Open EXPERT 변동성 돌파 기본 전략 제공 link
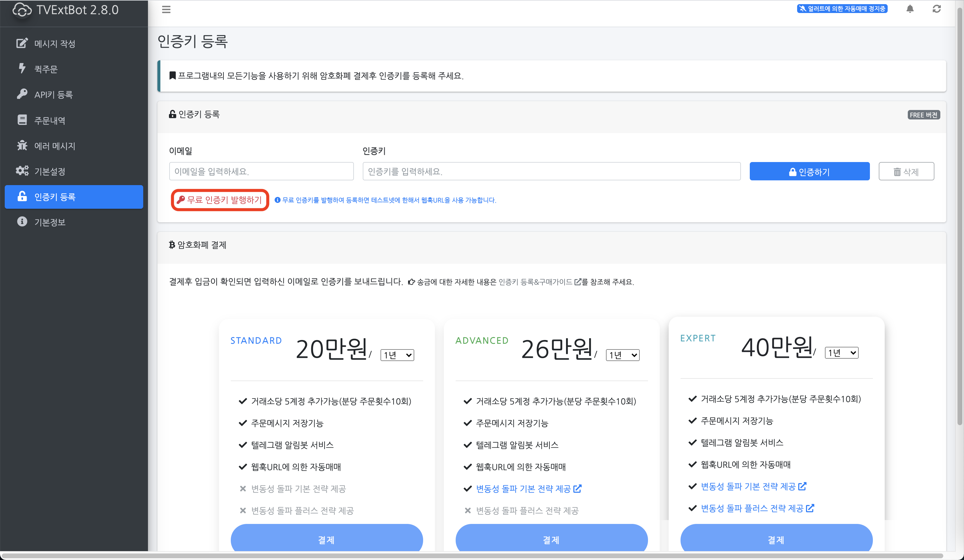Viewport: 964px width, 560px height. click(x=754, y=486)
